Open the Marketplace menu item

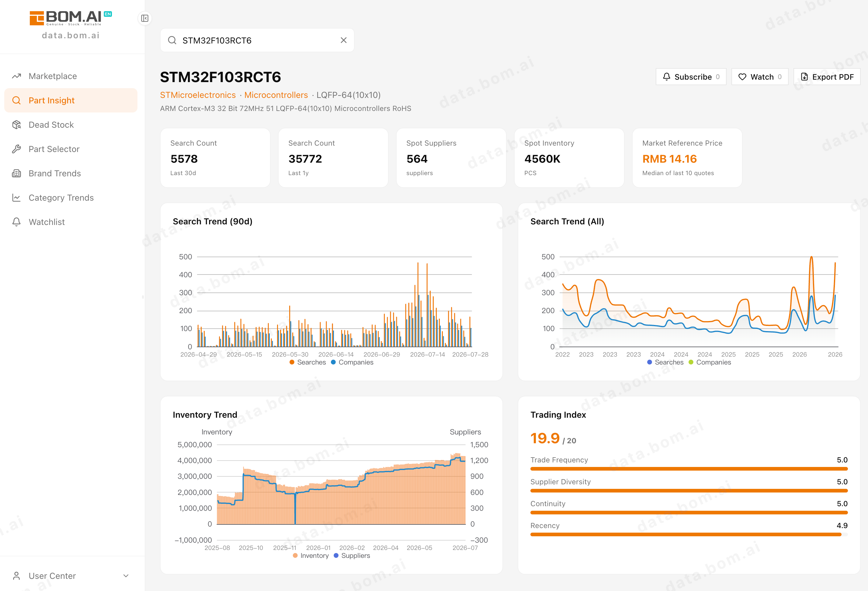pyautogui.click(x=71, y=76)
